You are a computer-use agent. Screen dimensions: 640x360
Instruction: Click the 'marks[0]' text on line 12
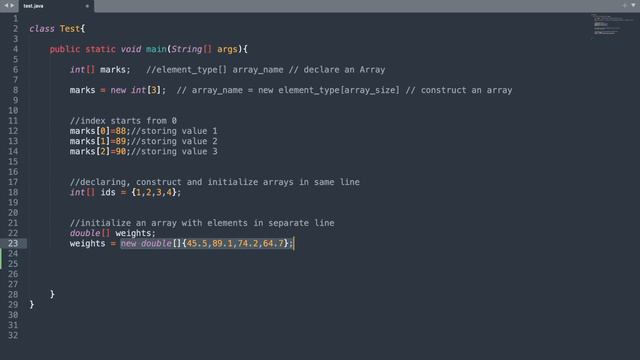(90, 131)
